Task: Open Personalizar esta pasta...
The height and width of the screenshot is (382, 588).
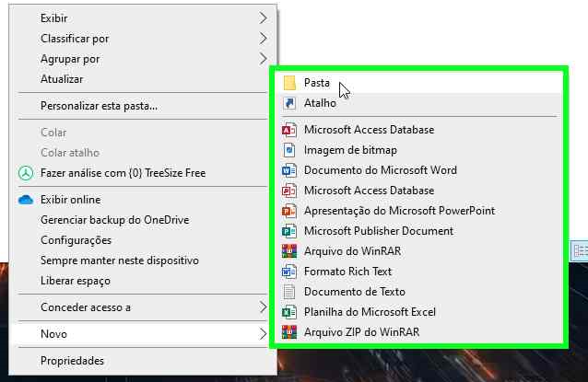Action: pyautogui.click(x=143, y=106)
